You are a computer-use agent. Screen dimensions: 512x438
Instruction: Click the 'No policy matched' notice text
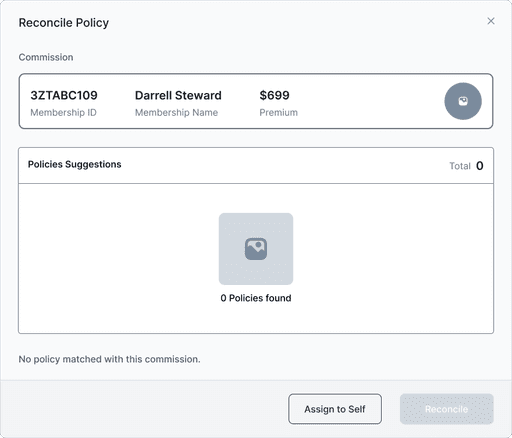[x=109, y=359]
